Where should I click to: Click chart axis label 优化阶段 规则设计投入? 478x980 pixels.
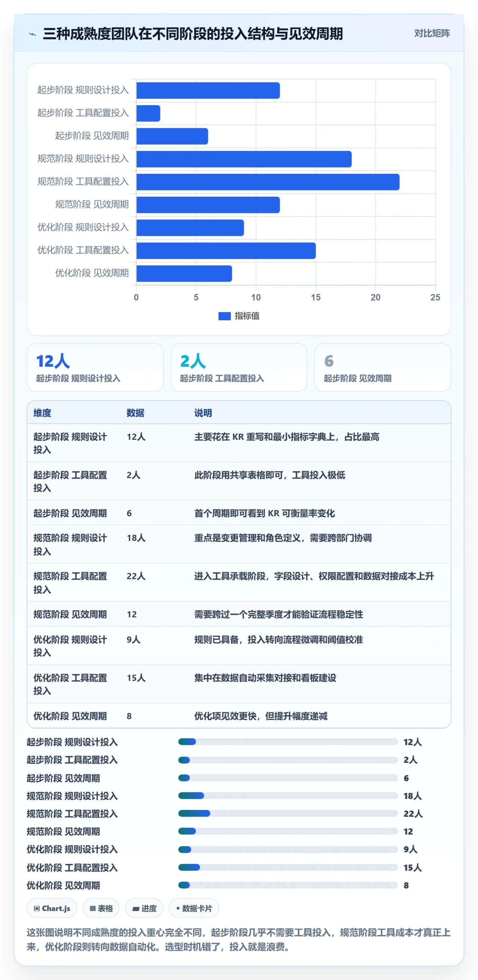coord(83,227)
